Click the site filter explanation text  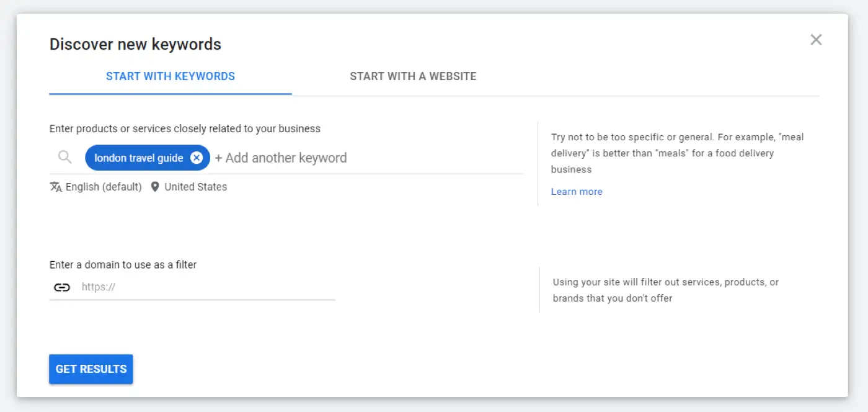point(665,290)
